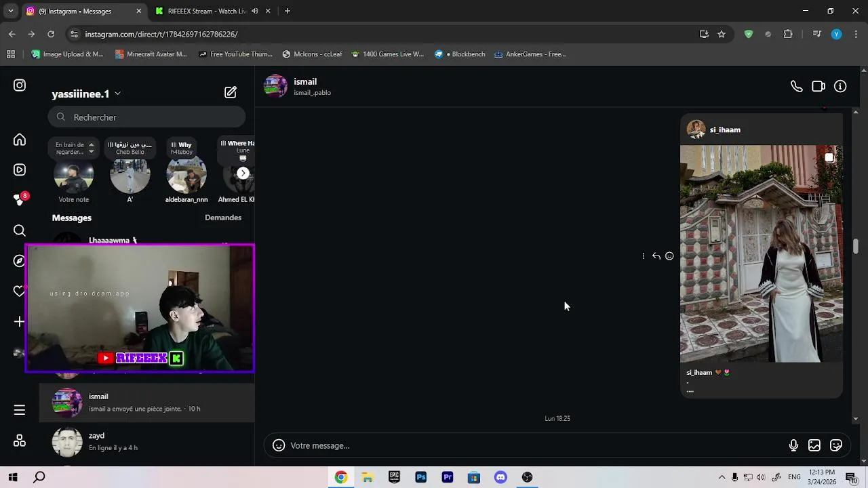The image size is (868, 488).
Task: Open the Chrome extensions puzzle icon
Action: pyautogui.click(x=788, y=34)
